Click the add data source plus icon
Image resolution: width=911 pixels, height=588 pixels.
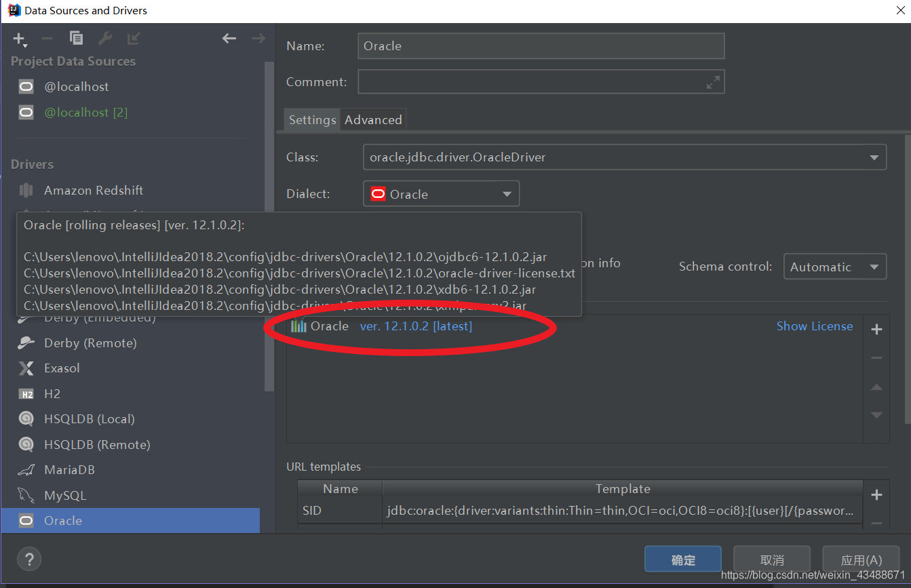click(x=20, y=39)
